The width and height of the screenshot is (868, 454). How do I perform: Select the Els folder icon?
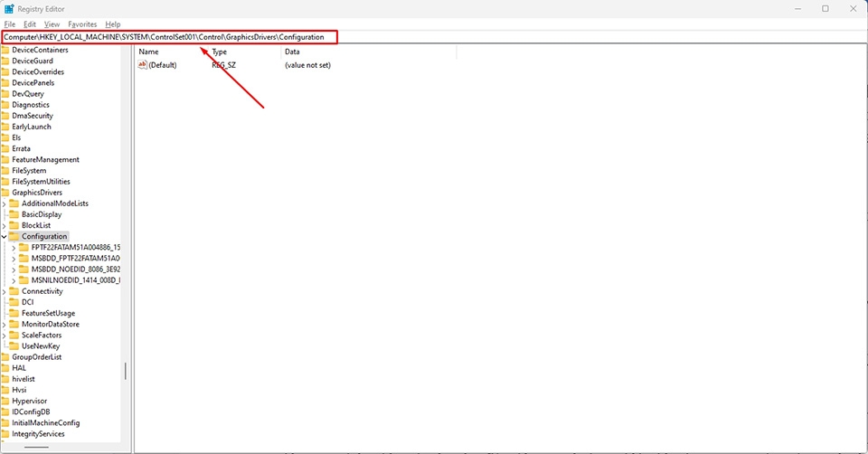(5, 137)
